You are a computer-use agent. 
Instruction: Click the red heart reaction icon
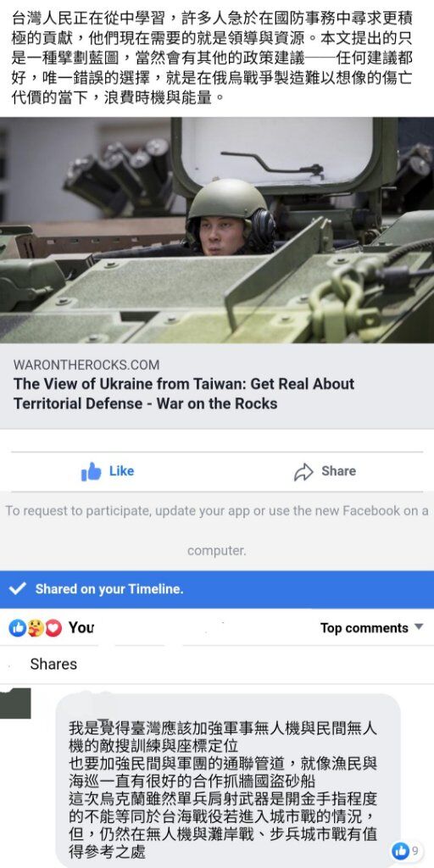tap(53, 628)
